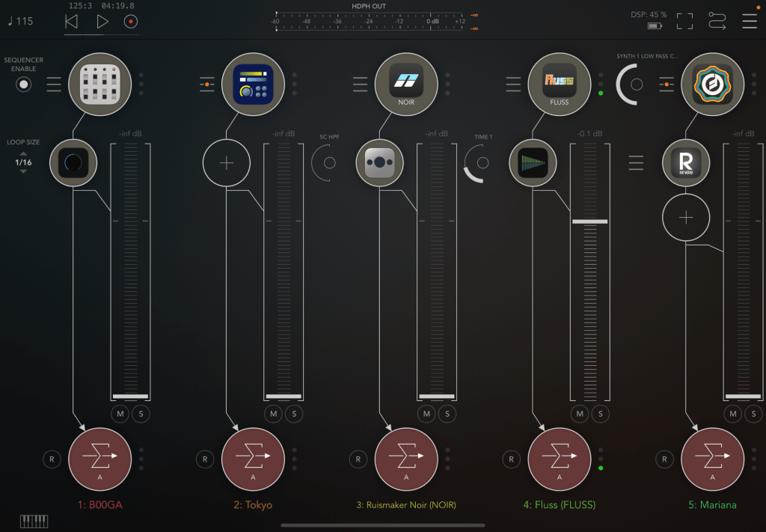Expand the Noir channel MIDI menu
Screen dimensions: 766x532
(361, 85)
